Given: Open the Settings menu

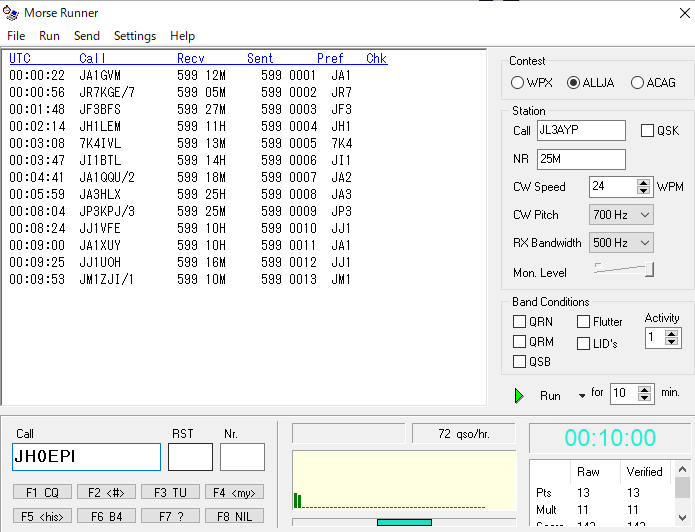Looking at the screenshot, I should point(135,35).
